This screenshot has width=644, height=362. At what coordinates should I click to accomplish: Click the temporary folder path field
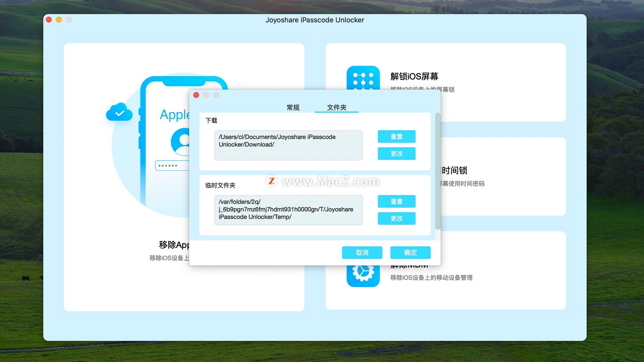(288, 210)
